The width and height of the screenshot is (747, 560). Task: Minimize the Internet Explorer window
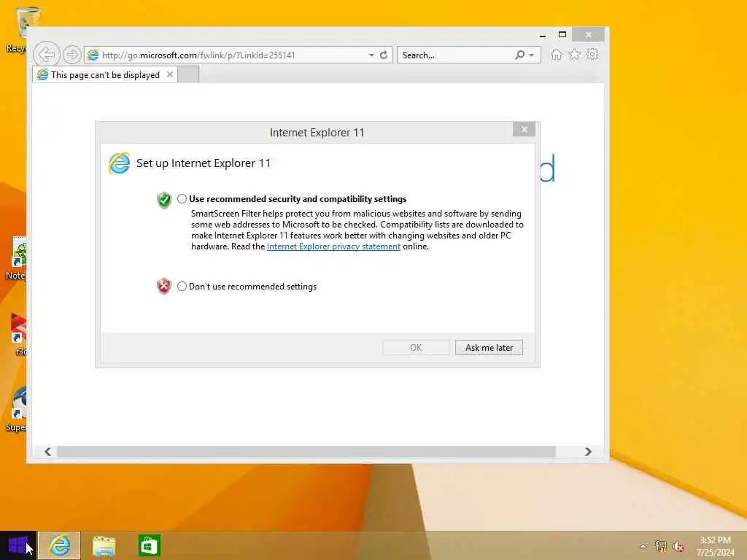(x=543, y=35)
